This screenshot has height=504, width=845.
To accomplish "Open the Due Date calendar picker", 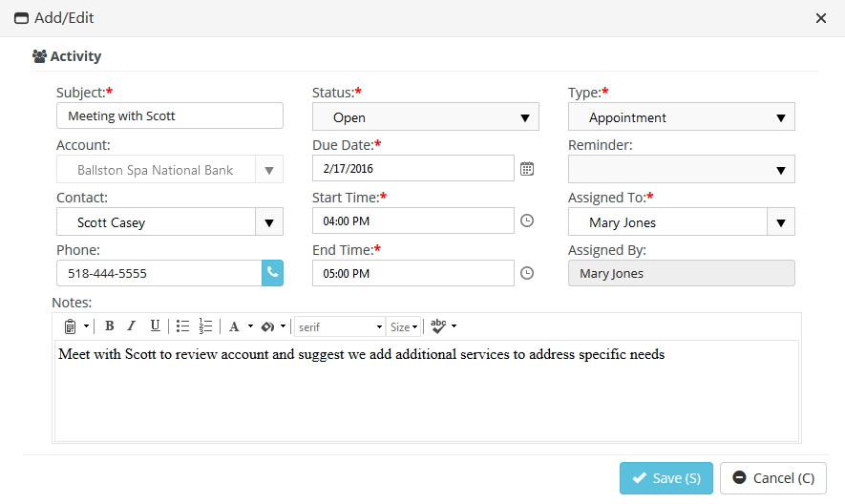I will 527,169.
